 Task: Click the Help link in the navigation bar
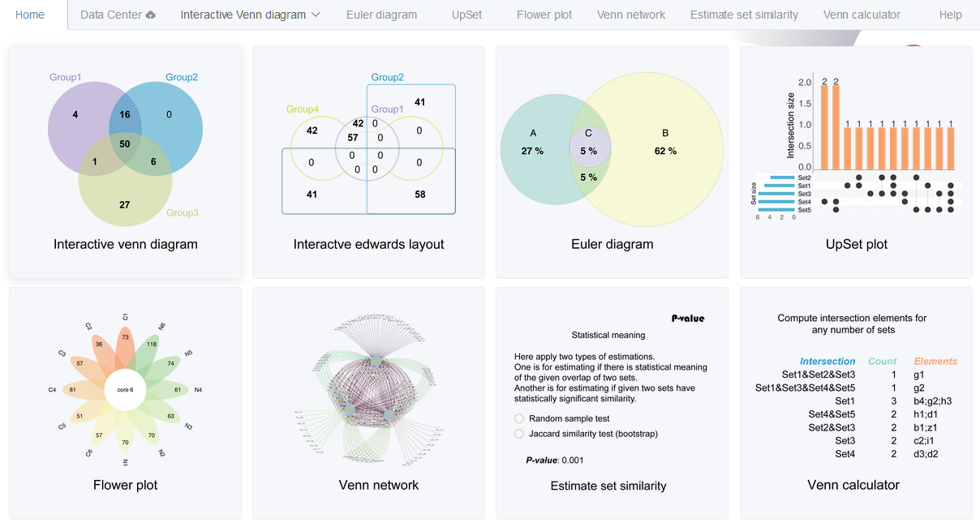coord(950,15)
